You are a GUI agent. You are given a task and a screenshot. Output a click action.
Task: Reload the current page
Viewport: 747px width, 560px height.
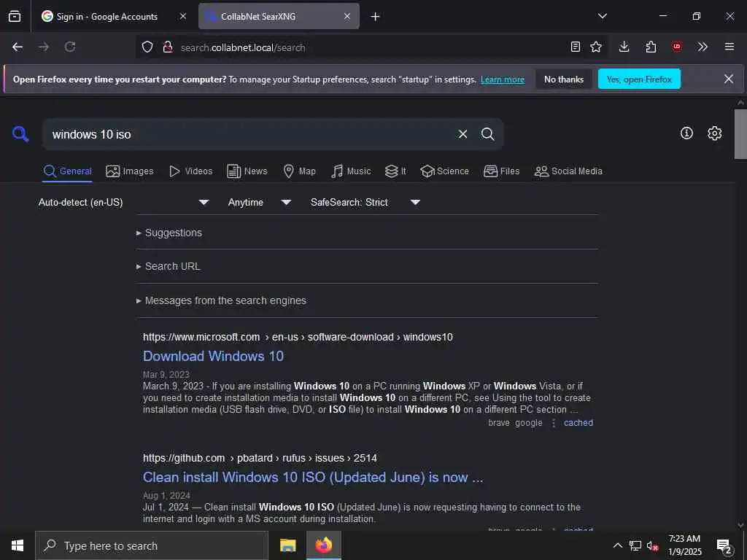[70, 47]
